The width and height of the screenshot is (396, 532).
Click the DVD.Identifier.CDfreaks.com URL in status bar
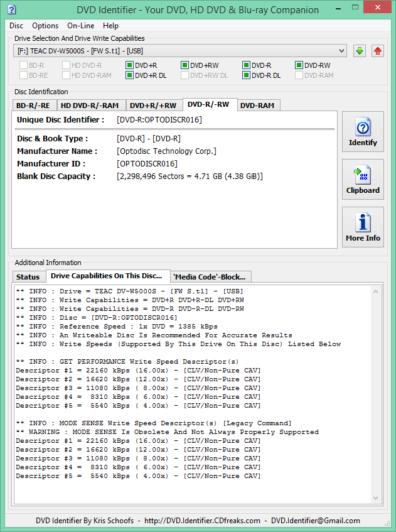pos(202,521)
